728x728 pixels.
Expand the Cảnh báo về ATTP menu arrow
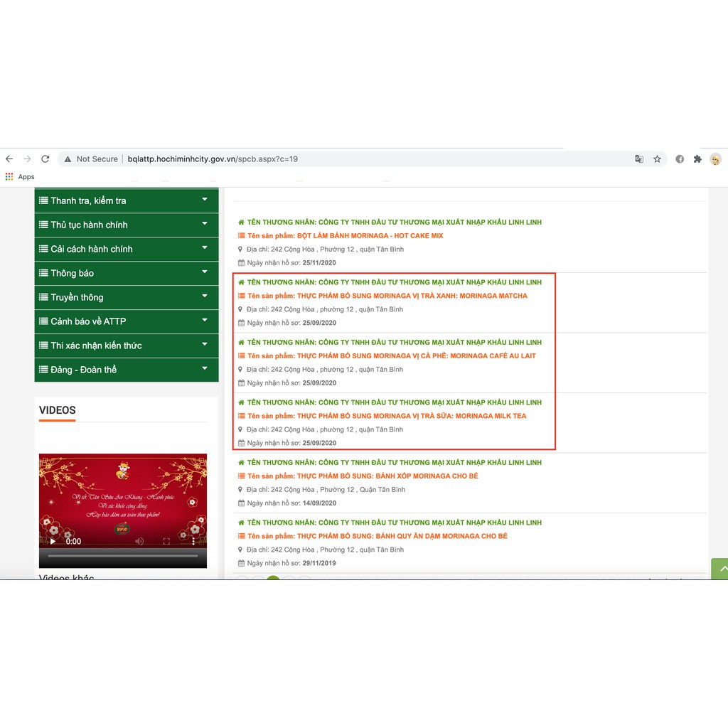click(204, 321)
